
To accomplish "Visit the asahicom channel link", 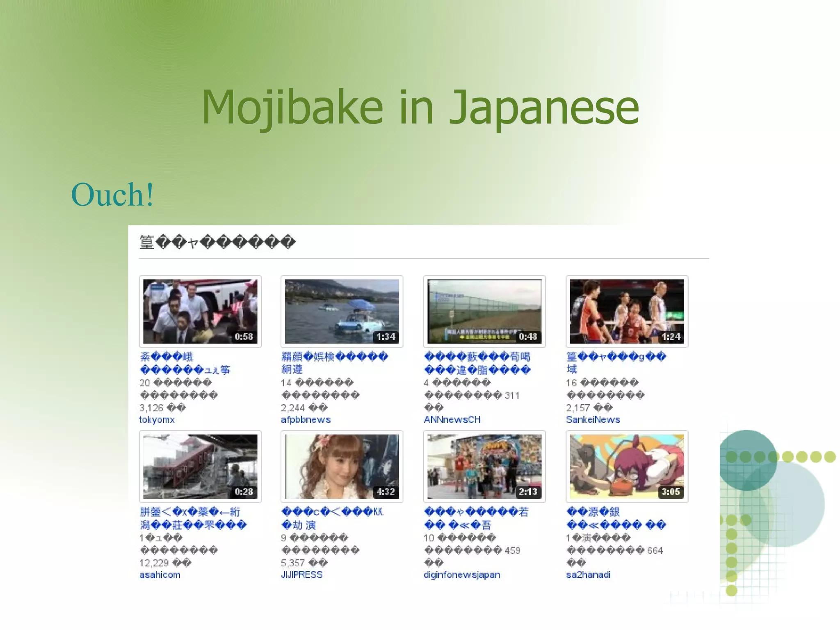I will [160, 575].
